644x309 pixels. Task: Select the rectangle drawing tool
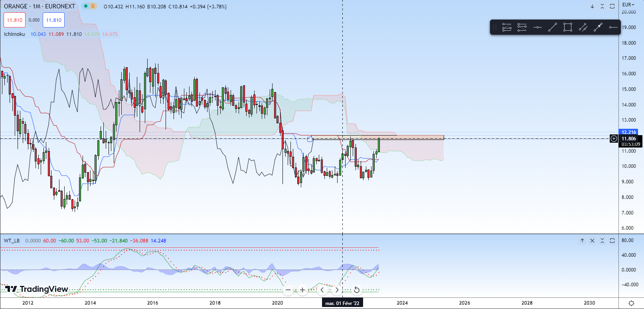pyautogui.click(x=568, y=28)
